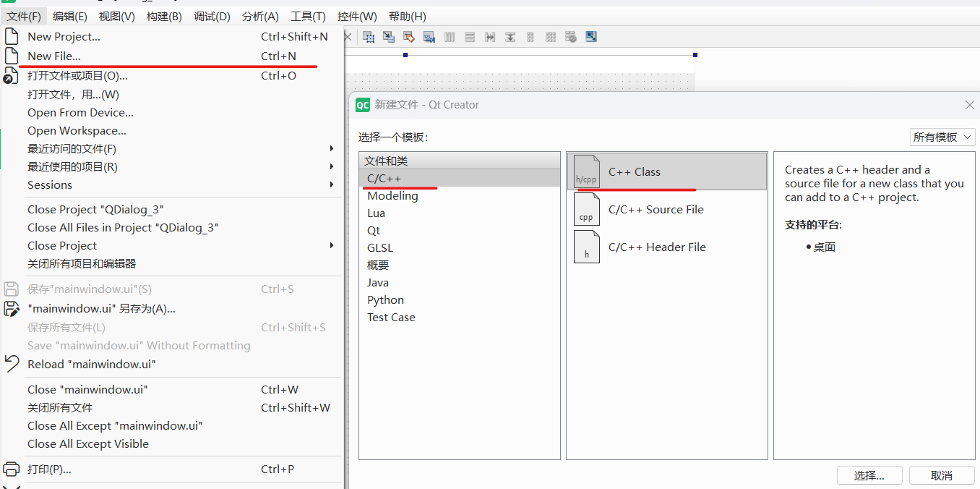Click the Lay Out Vertically in Splitter icon
Screen dimensions: 980x489
click(x=510, y=37)
